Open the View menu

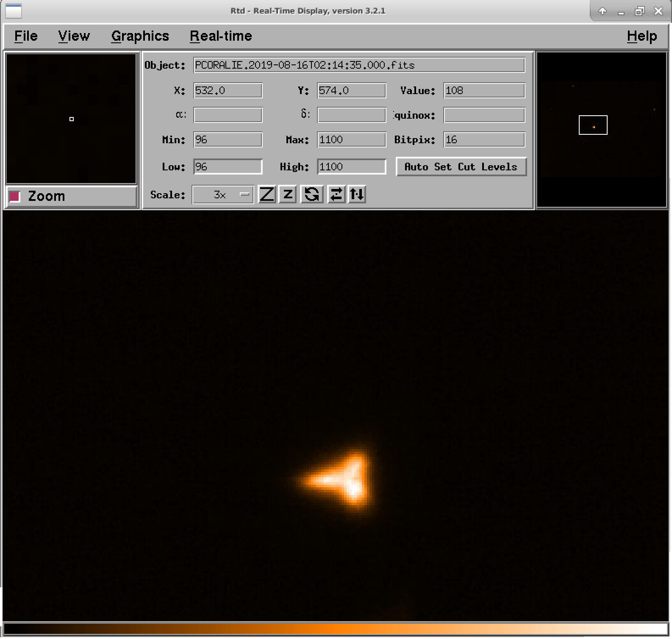coord(74,36)
